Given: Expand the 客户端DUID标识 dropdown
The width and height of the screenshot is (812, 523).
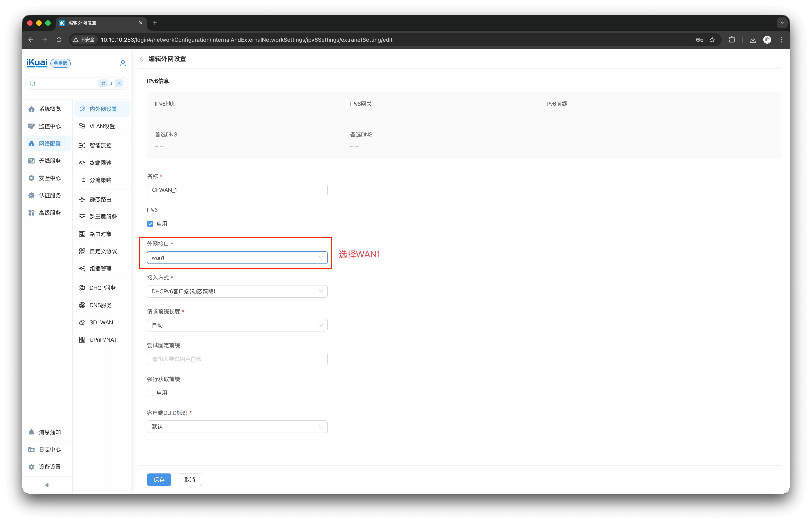Looking at the screenshot, I should tap(237, 426).
